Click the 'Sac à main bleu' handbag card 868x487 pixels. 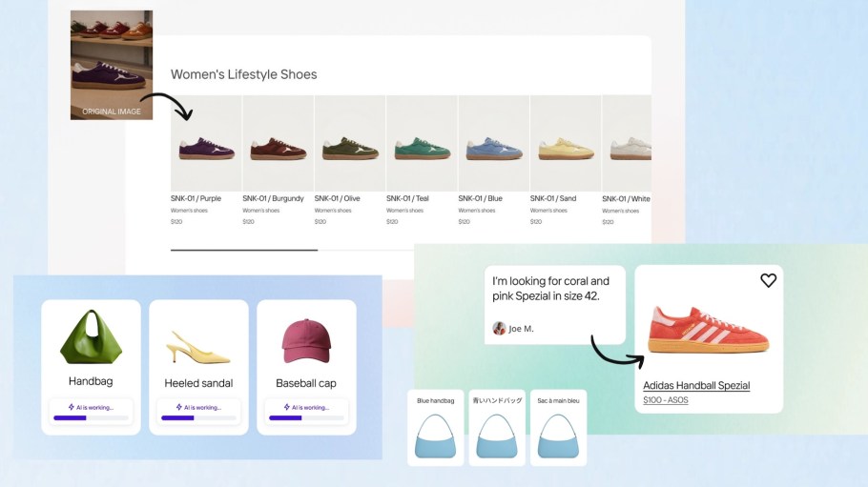(559, 428)
